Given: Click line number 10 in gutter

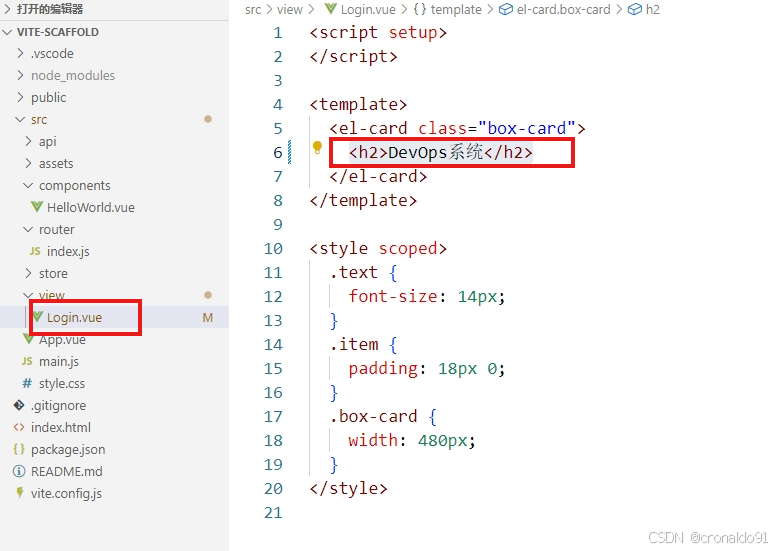Looking at the screenshot, I should coord(273,249).
